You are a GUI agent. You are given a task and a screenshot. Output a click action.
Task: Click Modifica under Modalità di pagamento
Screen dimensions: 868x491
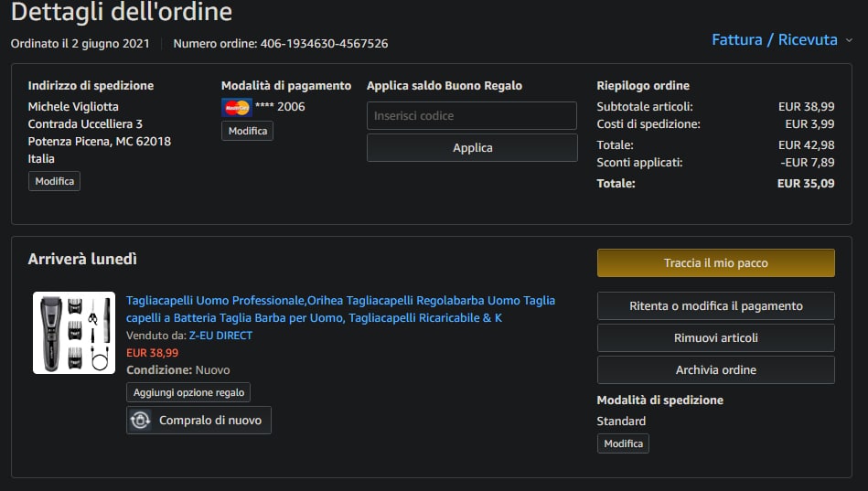(x=247, y=131)
